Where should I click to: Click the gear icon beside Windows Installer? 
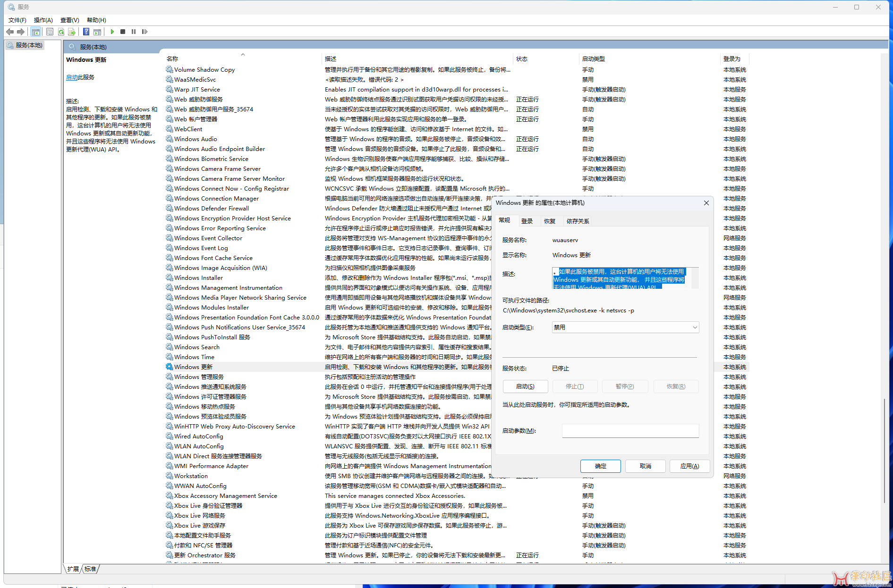point(169,277)
